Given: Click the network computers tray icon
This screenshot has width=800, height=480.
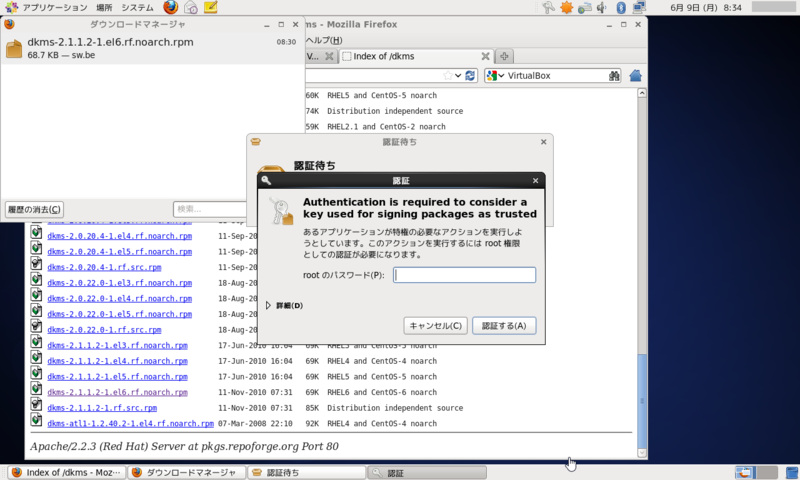Looking at the screenshot, I should pos(639,7).
